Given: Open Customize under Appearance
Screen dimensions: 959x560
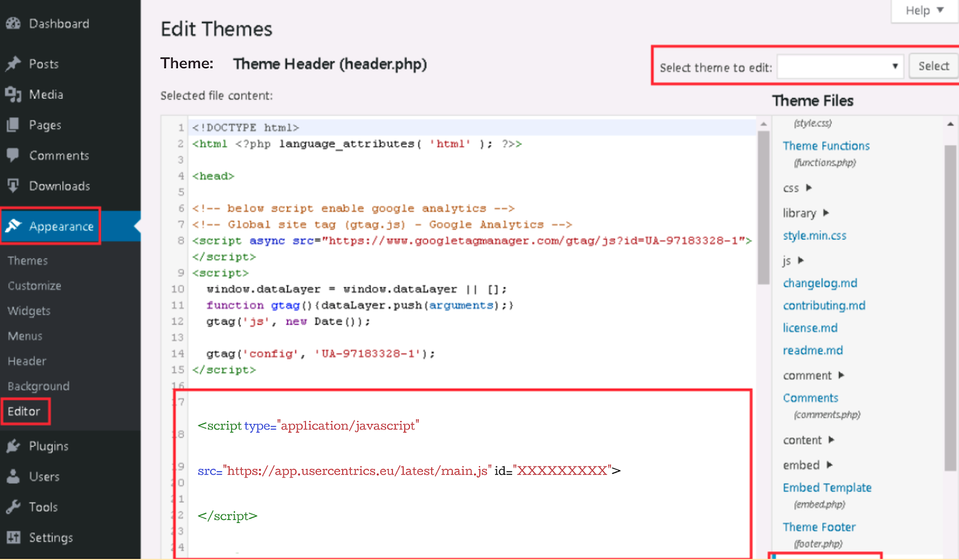Looking at the screenshot, I should pos(34,286).
